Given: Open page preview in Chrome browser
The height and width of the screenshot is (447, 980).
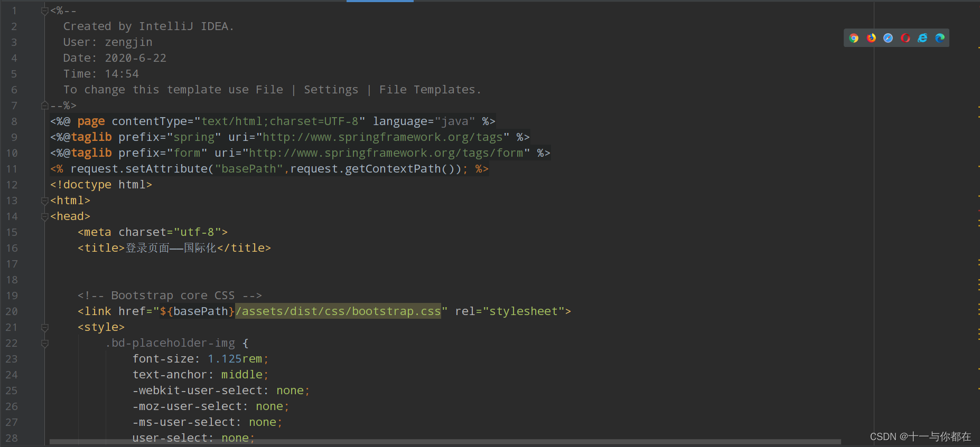Looking at the screenshot, I should tap(854, 38).
